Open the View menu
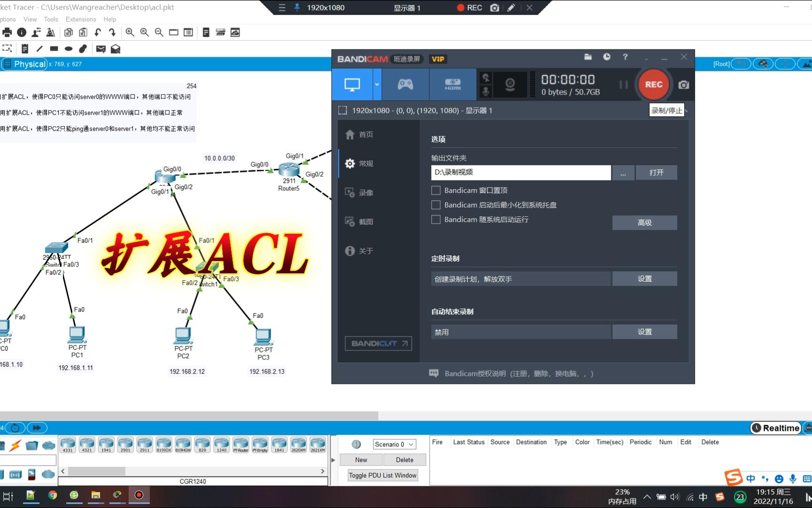This screenshot has width=812, height=508. pos(30,19)
